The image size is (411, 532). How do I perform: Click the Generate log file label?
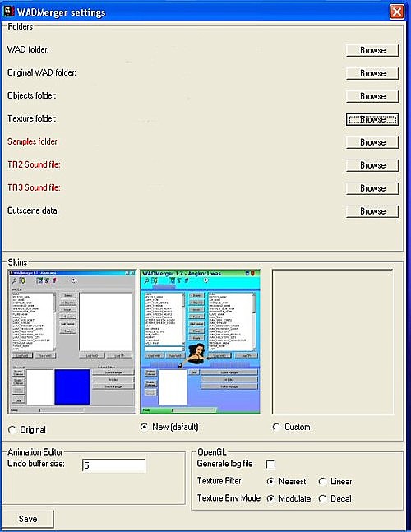coord(225,464)
